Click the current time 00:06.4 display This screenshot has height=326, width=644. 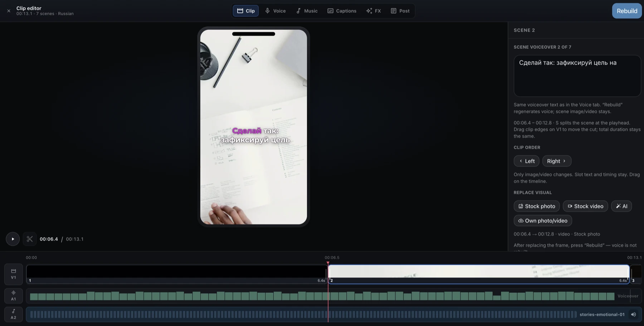tap(49, 239)
